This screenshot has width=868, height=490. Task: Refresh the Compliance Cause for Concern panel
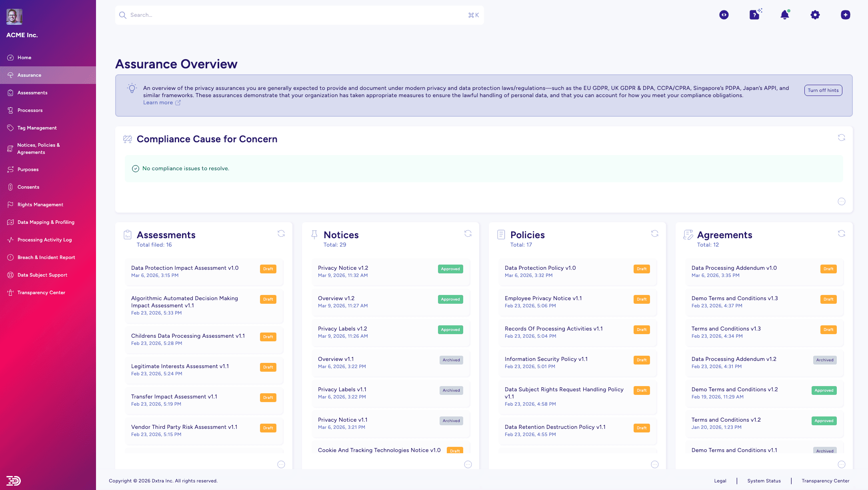click(842, 137)
